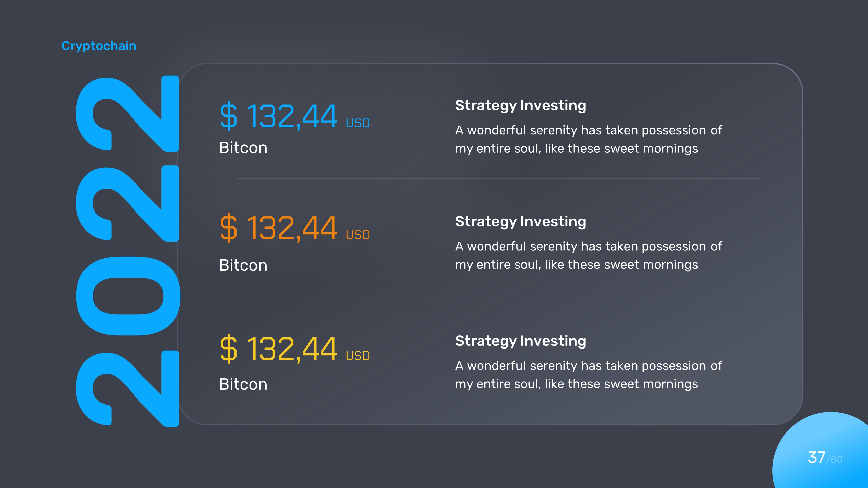Click the Cryptochain title text
This screenshot has width=868, height=488.
(99, 46)
